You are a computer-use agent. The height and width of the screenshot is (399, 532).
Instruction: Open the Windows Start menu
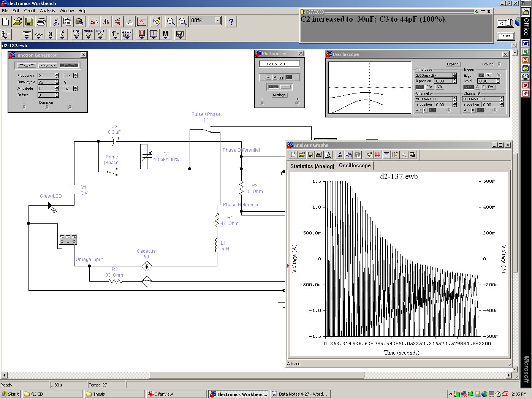coord(11,394)
